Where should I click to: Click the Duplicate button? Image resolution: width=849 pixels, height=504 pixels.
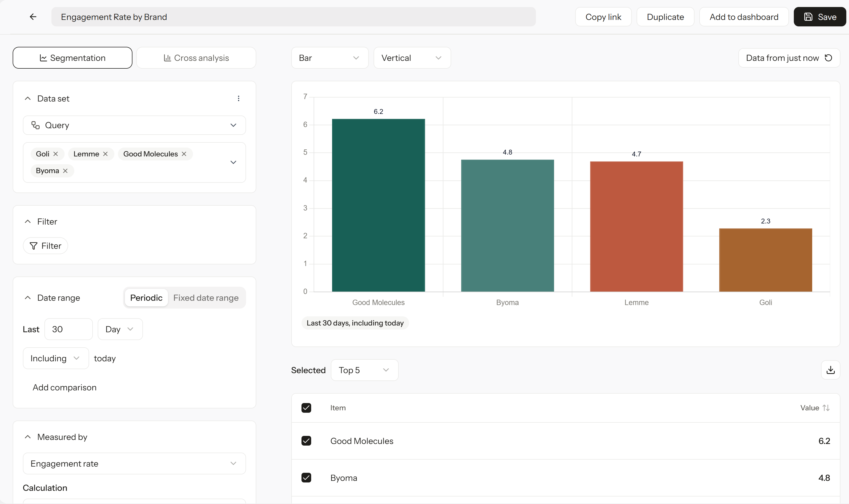tap(665, 17)
